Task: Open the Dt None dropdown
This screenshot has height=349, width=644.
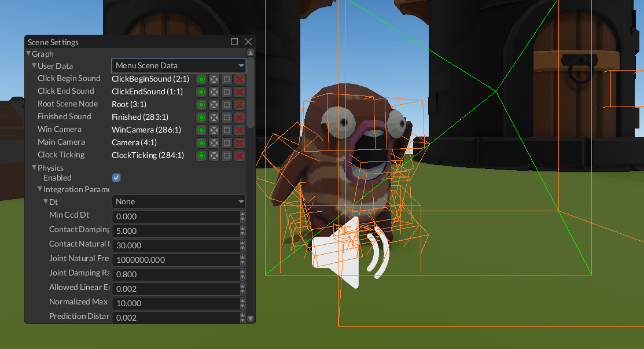Action: tap(178, 201)
